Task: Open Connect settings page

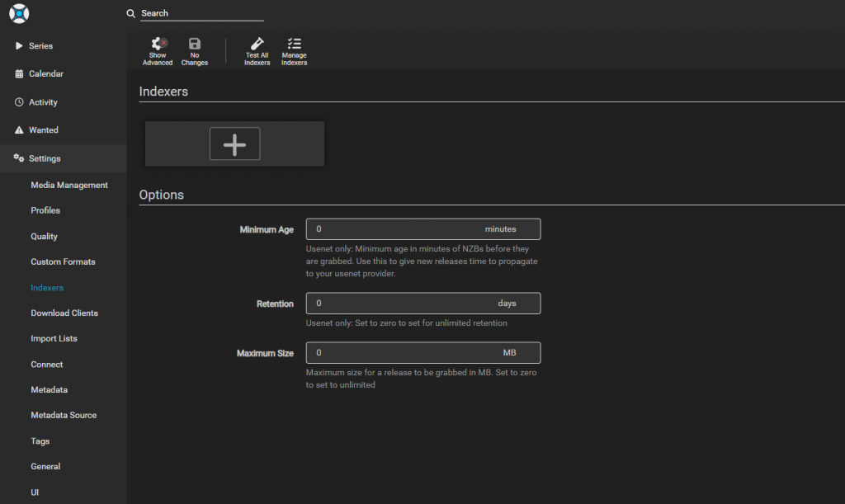Action: click(x=47, y=364)
